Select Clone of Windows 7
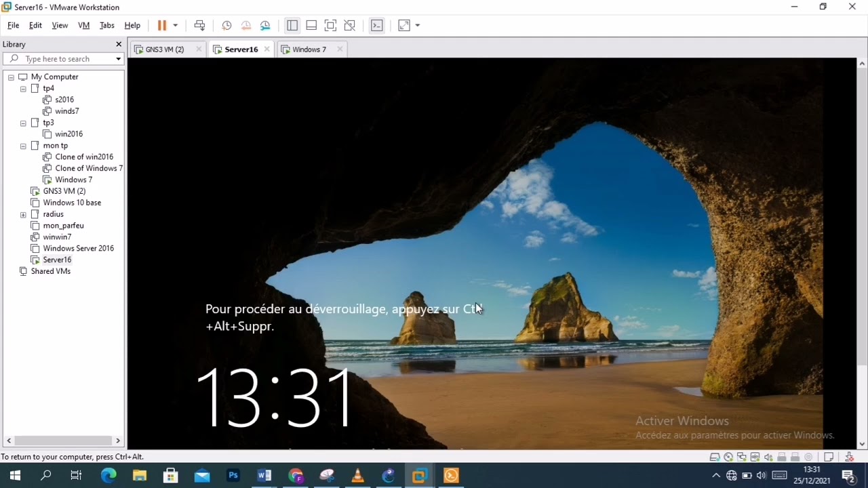868x488 pixels. [x=89, y=168]
